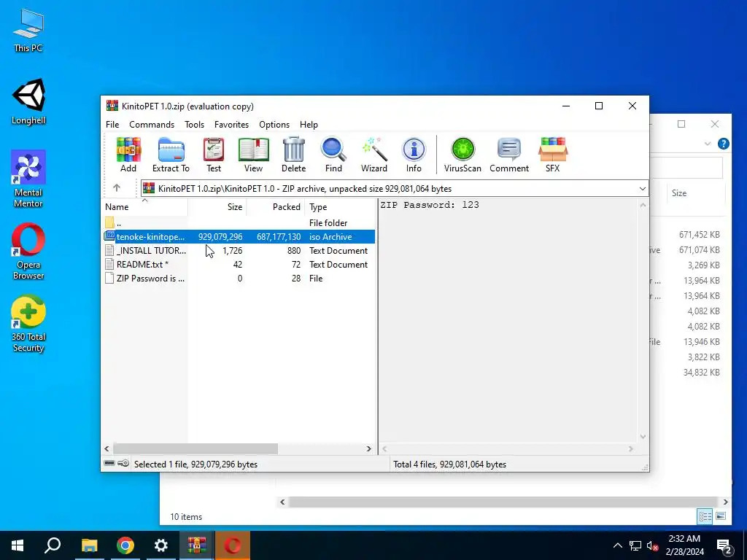
Task: Click the taskbar clock and date
Action: point(684,545)
